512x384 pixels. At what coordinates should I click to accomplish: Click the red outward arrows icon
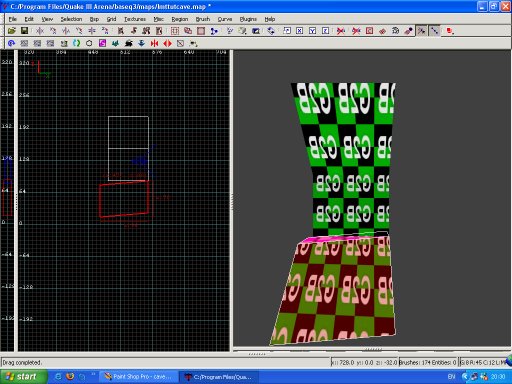[x=167, y=43]
